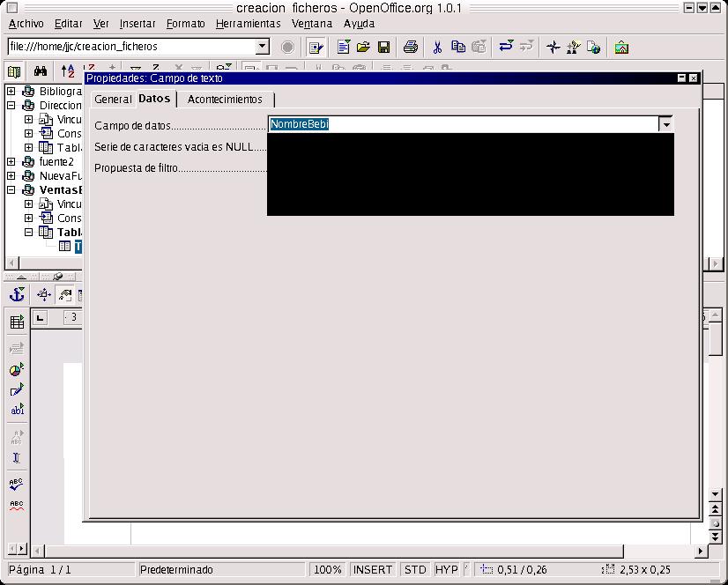This screenshot has width=728, height=585.
Task: Toggle HYP hyperlink mode in status bar
Action: 447,570
